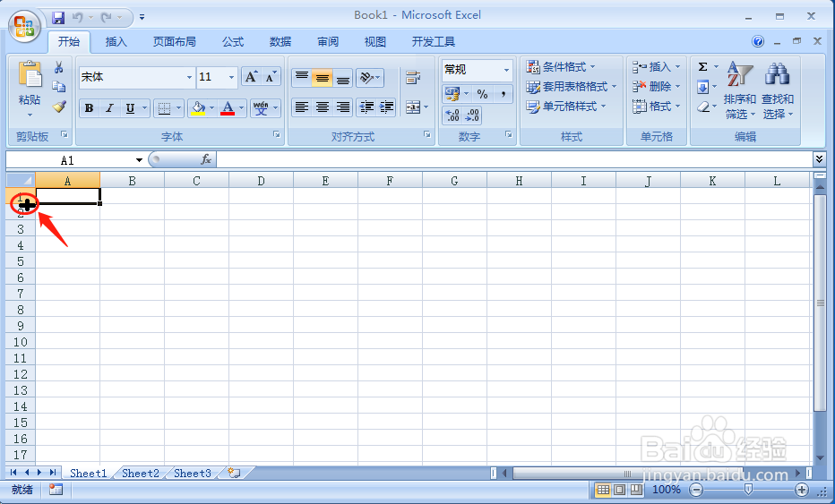Viewport: 835px width, 504px height.
Task: Apply red font color A
Action: tap(228, 108)
